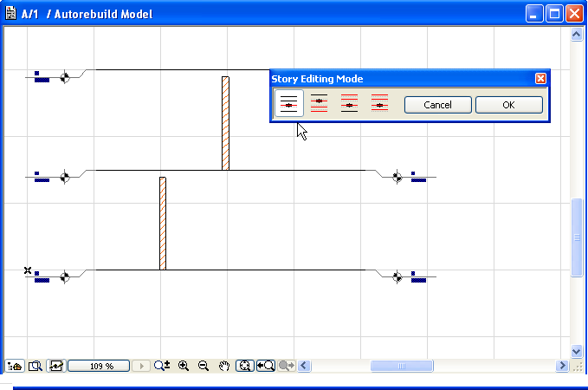Viewport: 588px width, 390px height.
Task: Click the blue label of top-left story marker
Action: [42, 76]
